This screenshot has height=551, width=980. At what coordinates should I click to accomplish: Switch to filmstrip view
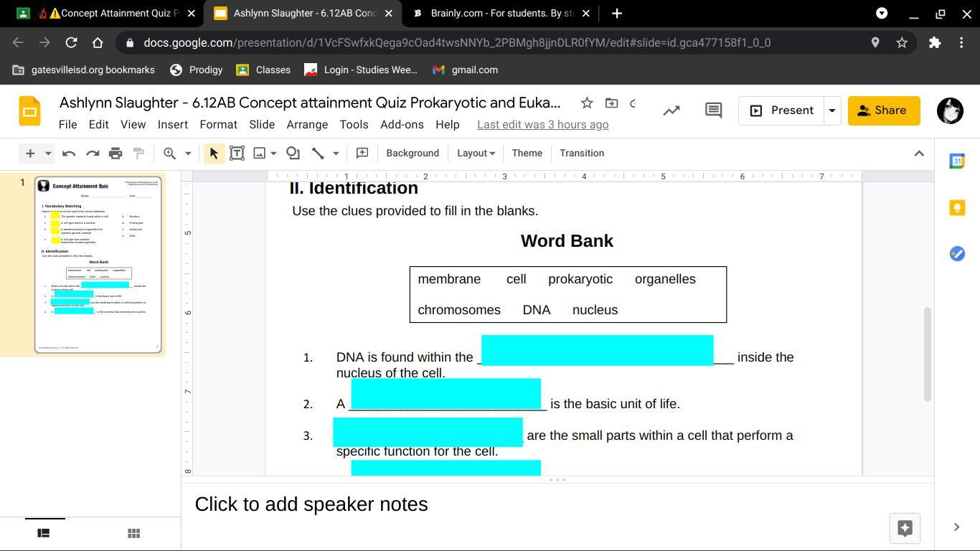point(44,533)
